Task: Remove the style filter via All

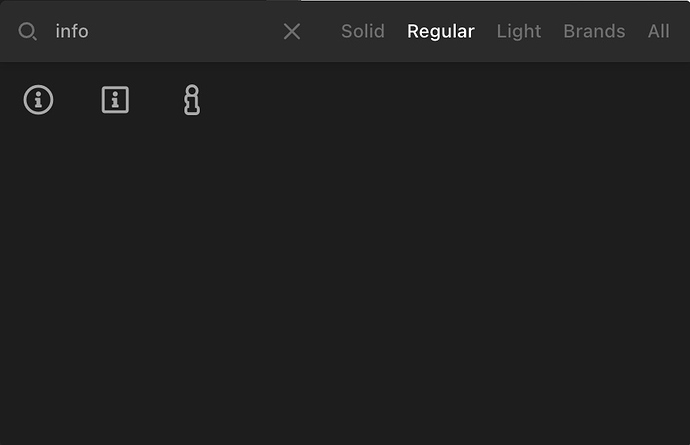Action: [658, 31]
